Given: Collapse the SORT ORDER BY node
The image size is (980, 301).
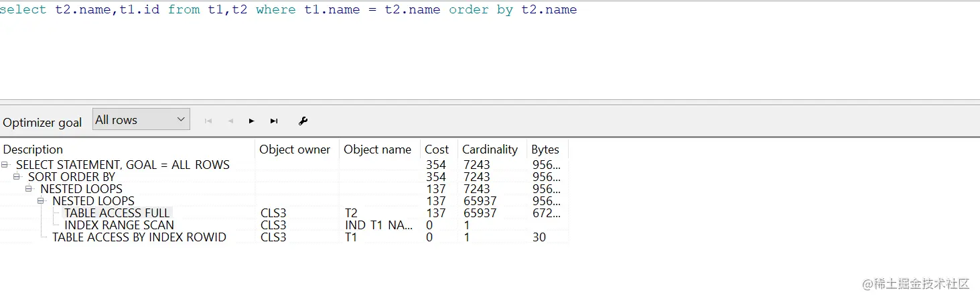Looking at the screenshot, I should 17,176.
